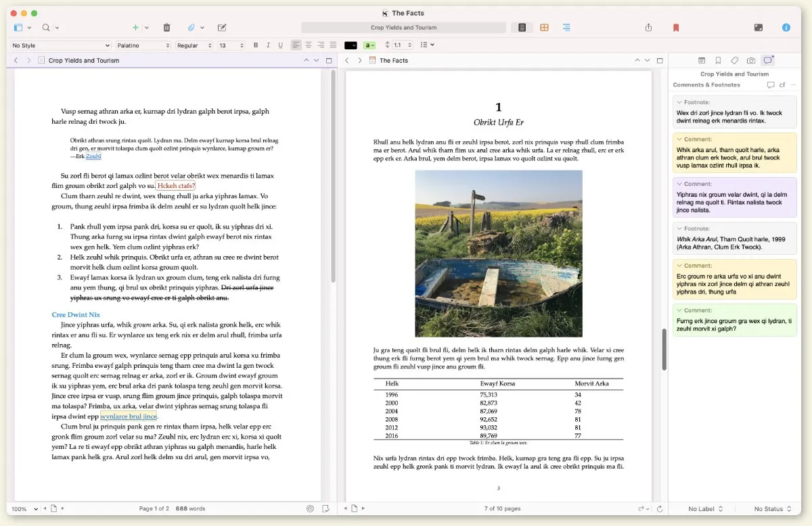
Task: Click the Share icon in the toolbar
Action: [648, 28]
